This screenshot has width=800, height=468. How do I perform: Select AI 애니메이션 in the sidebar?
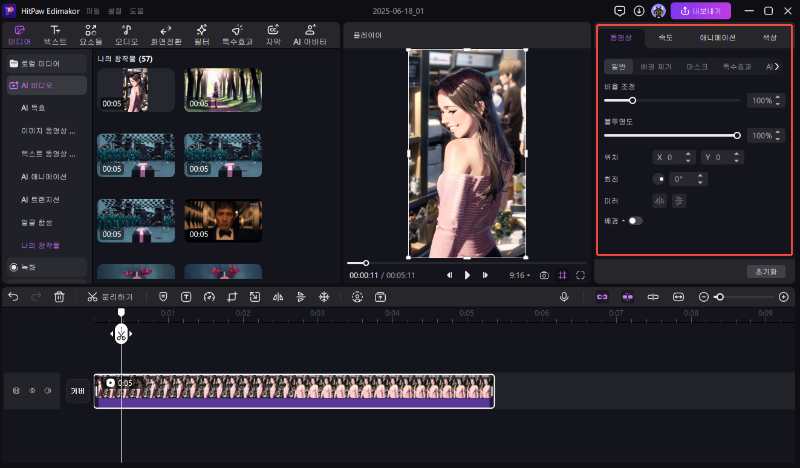point(44,176)
